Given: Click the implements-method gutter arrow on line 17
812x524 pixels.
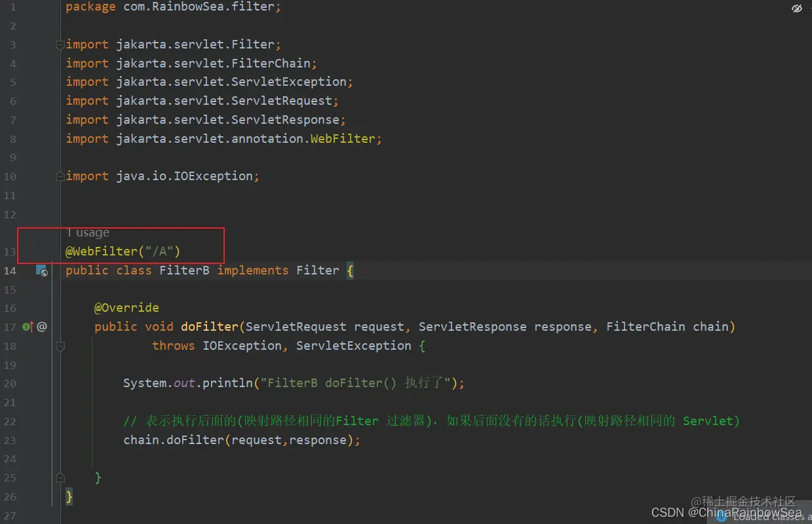Looking at the screenshot, I should [x=28, y=326].
